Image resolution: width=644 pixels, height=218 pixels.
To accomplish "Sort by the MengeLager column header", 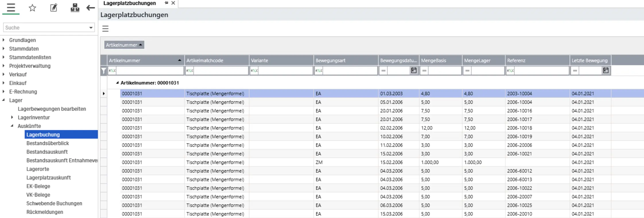I will tap(484, 60).
